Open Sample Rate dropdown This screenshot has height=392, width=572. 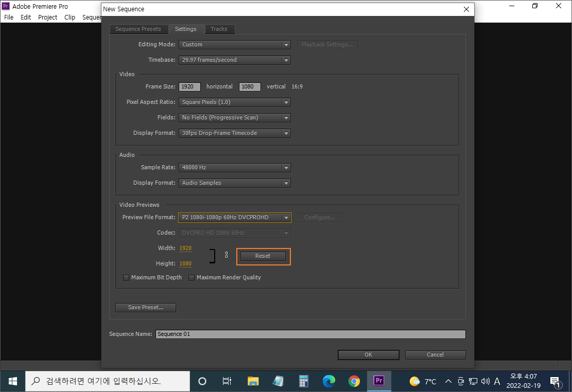[235, 167]
